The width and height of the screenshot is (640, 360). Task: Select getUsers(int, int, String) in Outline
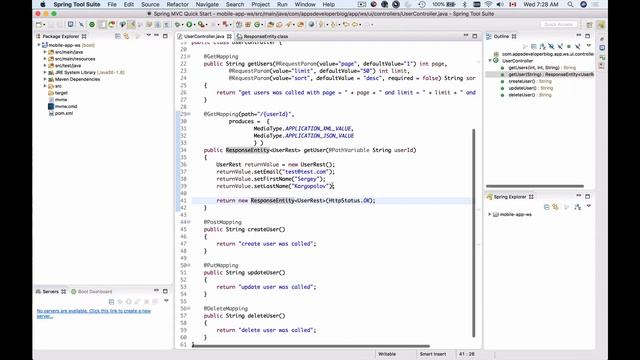point(542,68)
